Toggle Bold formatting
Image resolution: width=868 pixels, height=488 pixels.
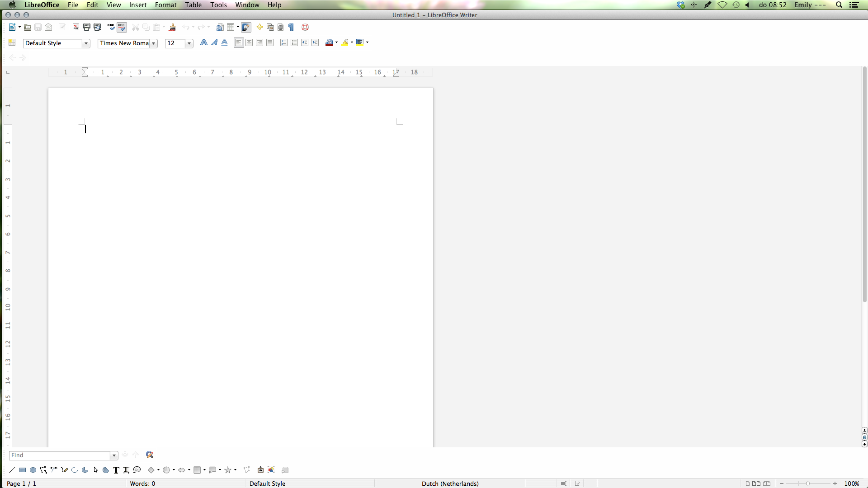(204, 42)
